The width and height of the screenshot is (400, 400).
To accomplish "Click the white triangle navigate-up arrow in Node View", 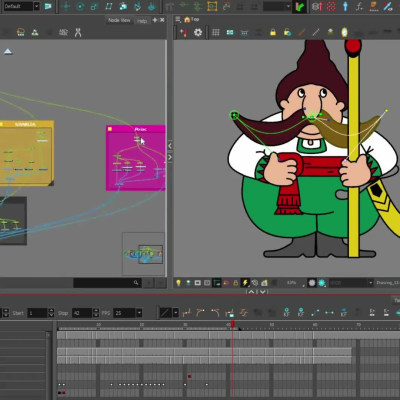I will [8, 51].
